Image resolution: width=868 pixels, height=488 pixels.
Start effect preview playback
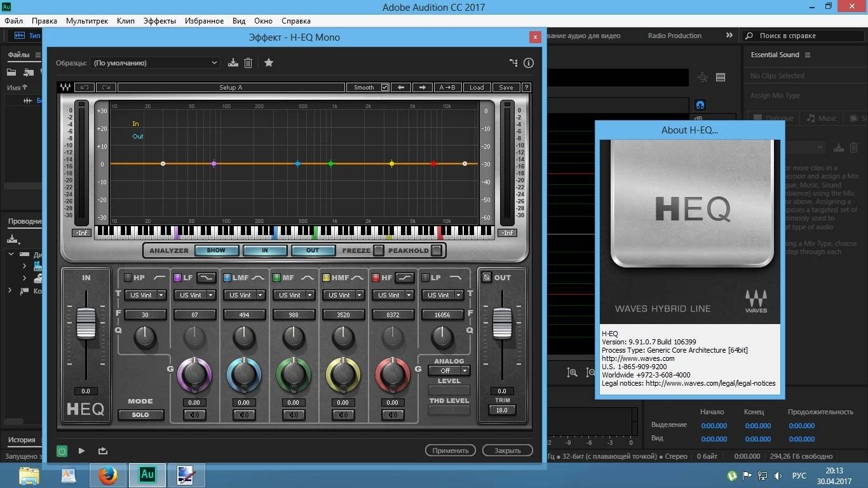pos(81,451)
